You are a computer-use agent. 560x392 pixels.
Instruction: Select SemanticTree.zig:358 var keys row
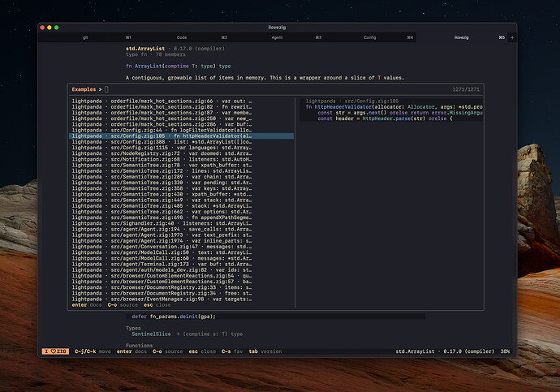point(182,188)
